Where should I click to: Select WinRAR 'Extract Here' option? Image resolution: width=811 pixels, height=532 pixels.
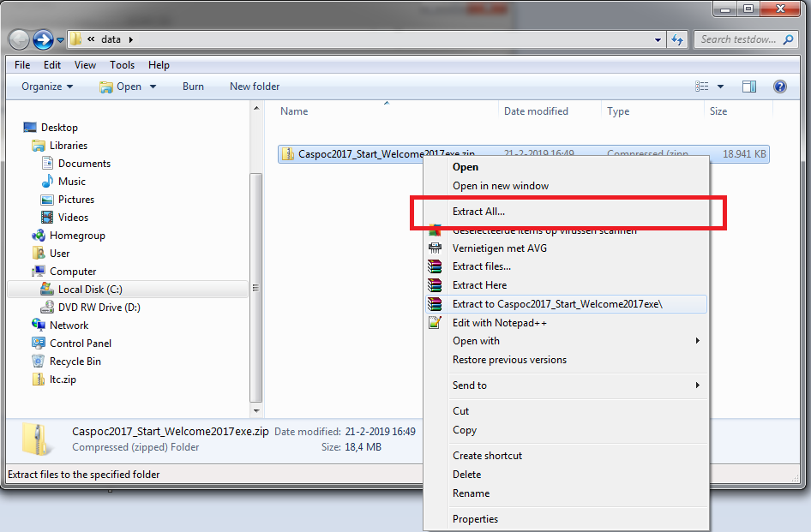click(479, 285)
